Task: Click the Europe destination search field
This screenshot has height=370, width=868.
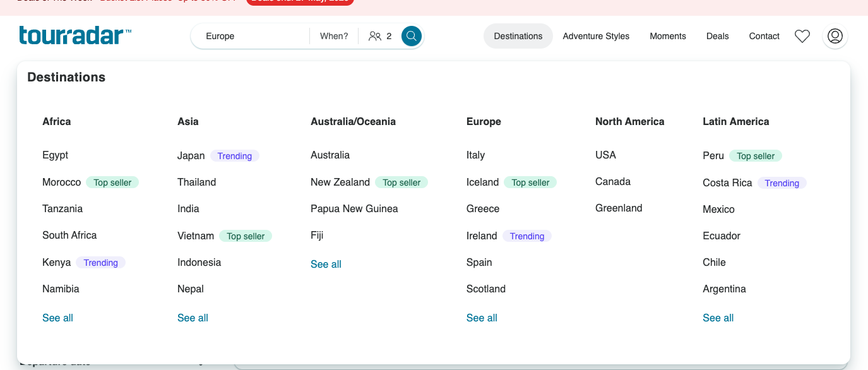Action: click(x=250, y=36)
